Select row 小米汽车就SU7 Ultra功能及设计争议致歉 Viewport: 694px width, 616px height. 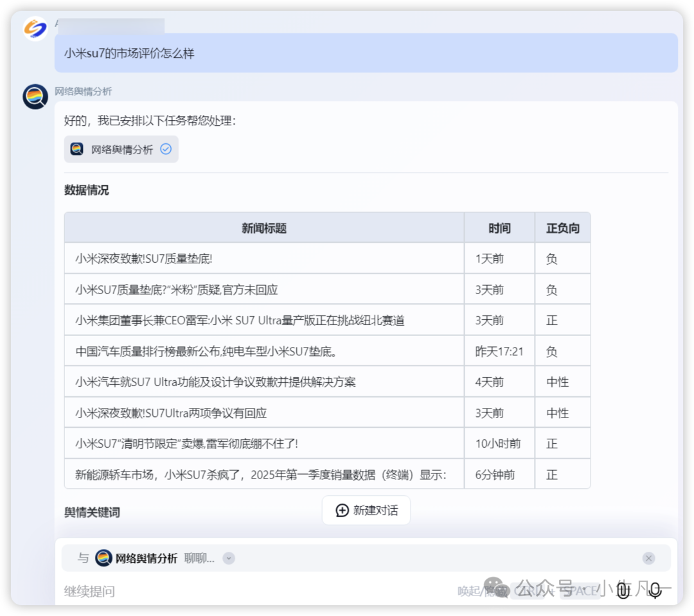pos(327,382)
